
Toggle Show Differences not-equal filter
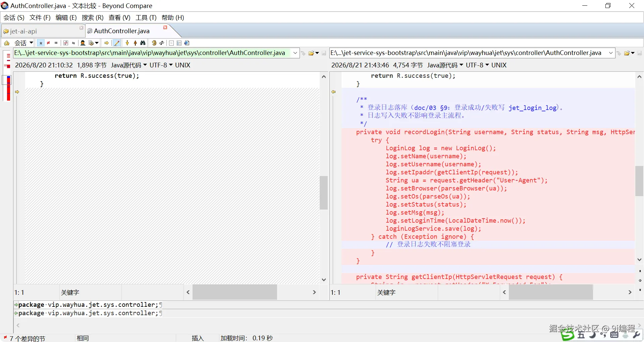pos(48,43)
